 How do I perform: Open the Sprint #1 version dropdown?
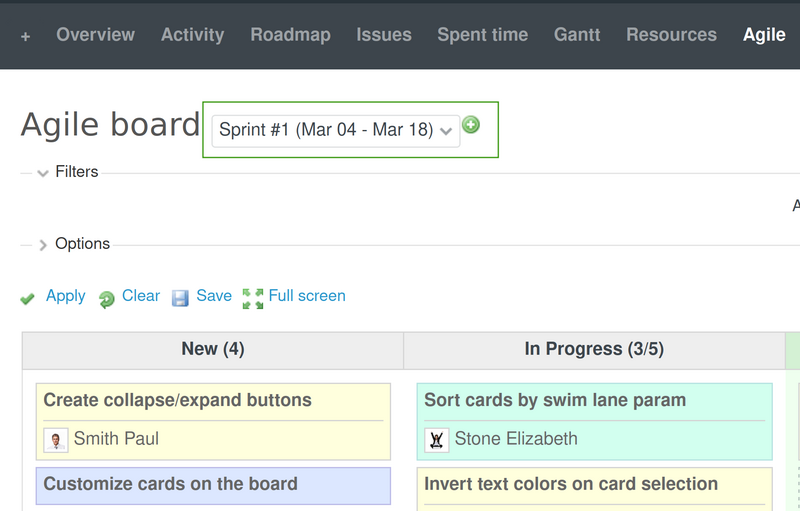click(x=335, y=130)
